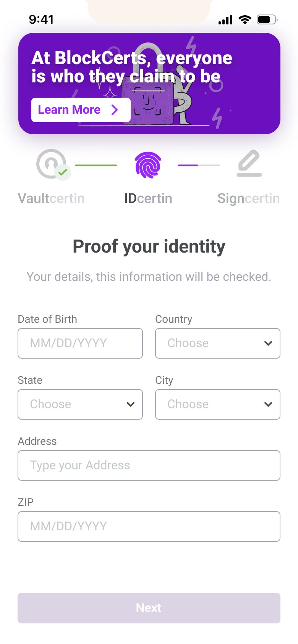Open the City dropdown
Viewport: 298px width, 644px height.
[x=218, y=404]
